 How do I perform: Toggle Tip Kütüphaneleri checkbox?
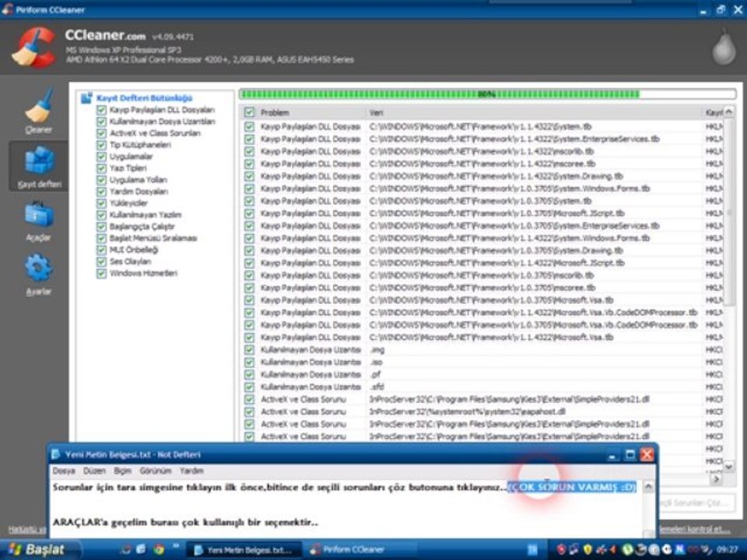101,145
